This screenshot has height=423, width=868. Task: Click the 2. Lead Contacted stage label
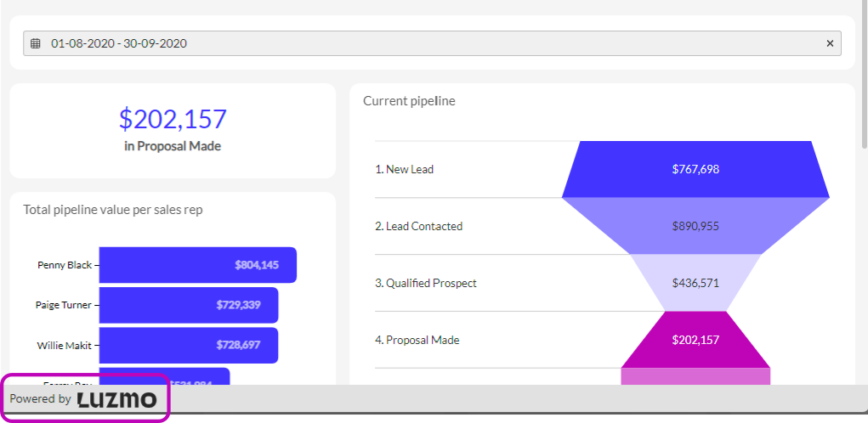pos(419,226)
